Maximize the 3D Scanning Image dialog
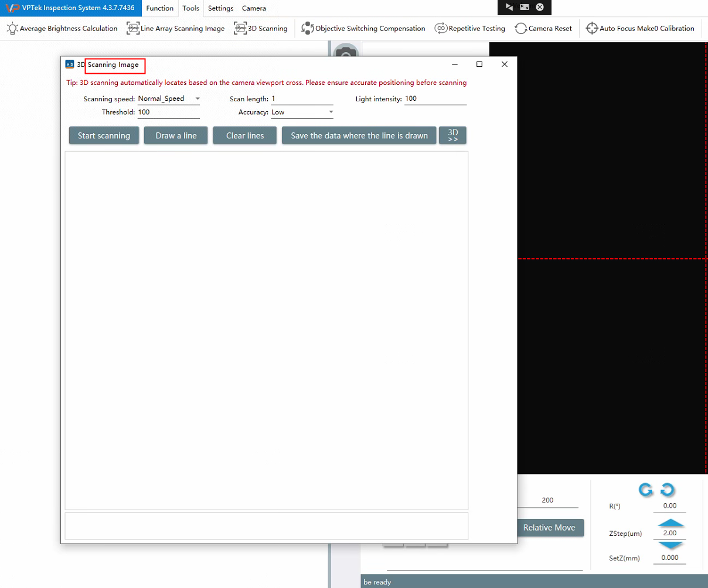 tap(479, 64)
